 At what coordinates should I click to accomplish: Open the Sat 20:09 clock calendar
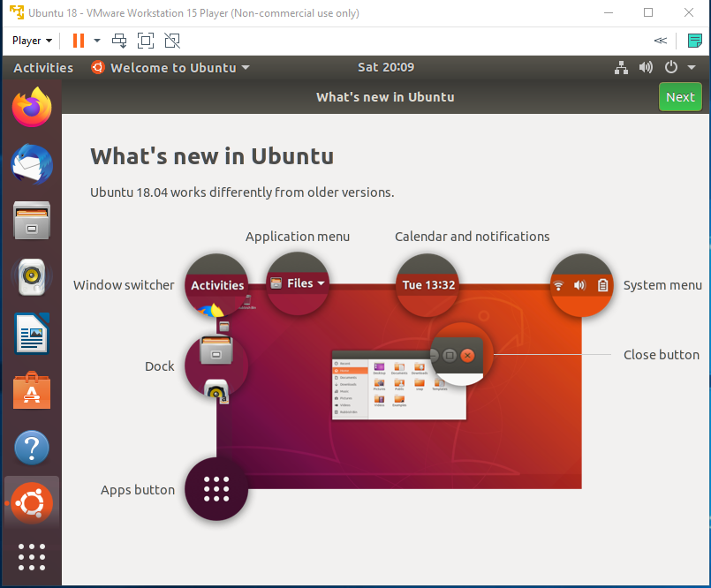coord(386,68)
